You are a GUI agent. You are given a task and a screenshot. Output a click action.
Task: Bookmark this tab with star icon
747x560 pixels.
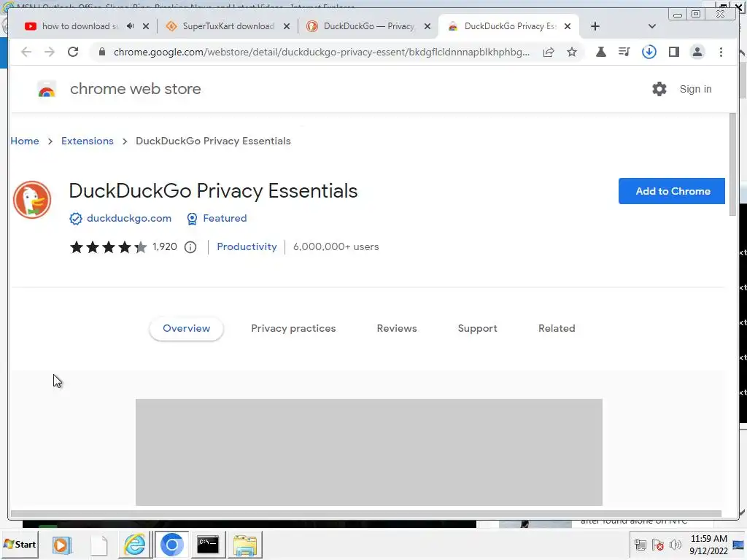(x=572, y=52)
